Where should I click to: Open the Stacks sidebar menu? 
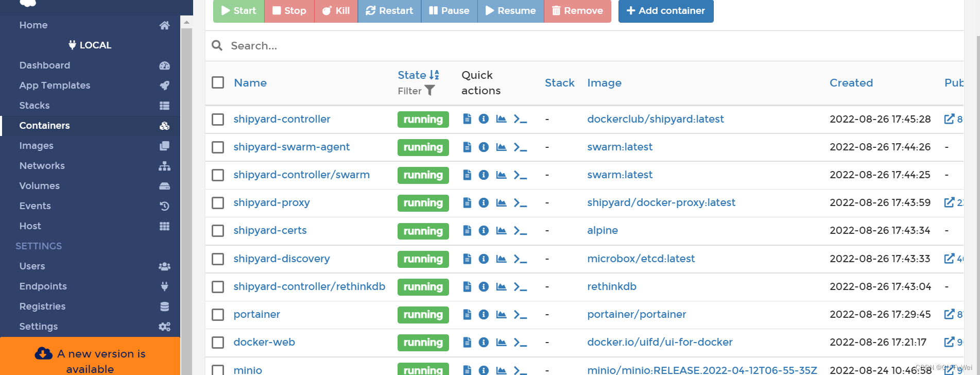coord(90,106)
